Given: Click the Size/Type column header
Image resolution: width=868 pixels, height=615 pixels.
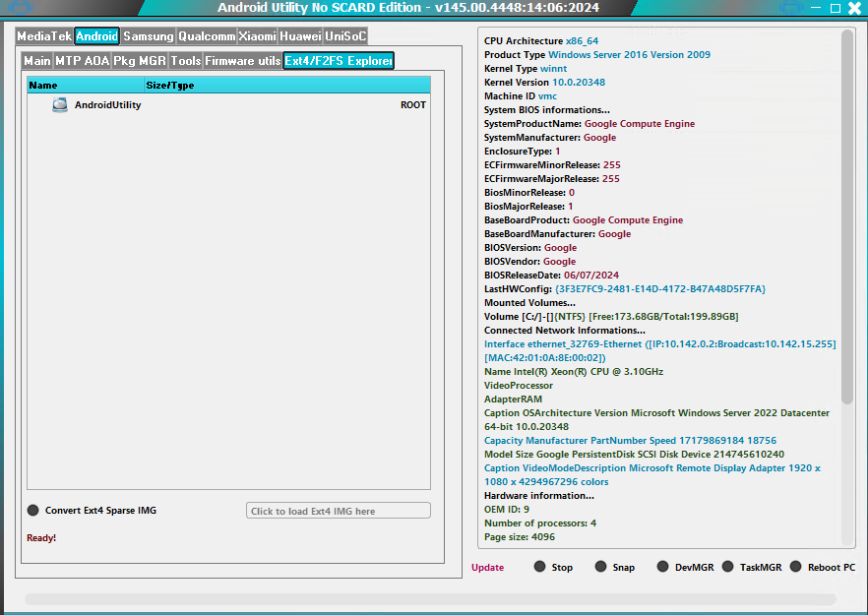Looking at the screenshot, I should (x=169, y=86).
